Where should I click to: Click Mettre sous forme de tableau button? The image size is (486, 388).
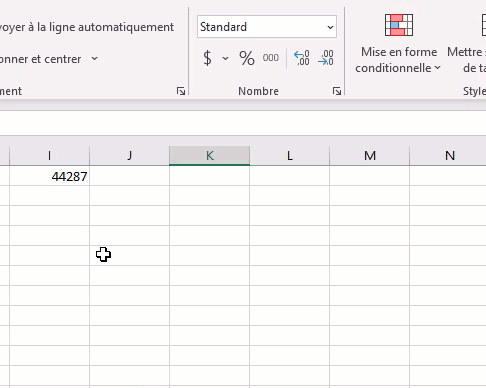pos(467,43)
